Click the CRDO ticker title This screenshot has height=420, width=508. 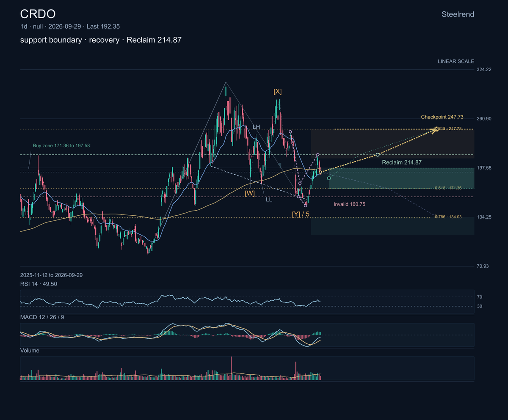point(38,14)
